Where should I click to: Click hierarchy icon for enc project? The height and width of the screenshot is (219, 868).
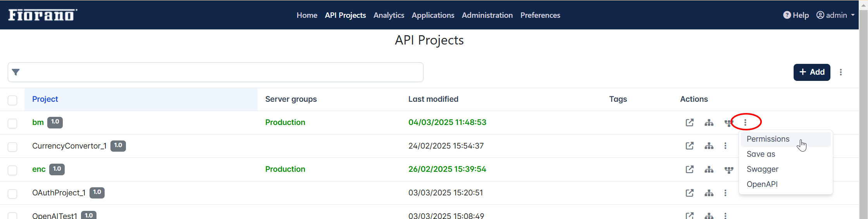click(x=709, y=169)
